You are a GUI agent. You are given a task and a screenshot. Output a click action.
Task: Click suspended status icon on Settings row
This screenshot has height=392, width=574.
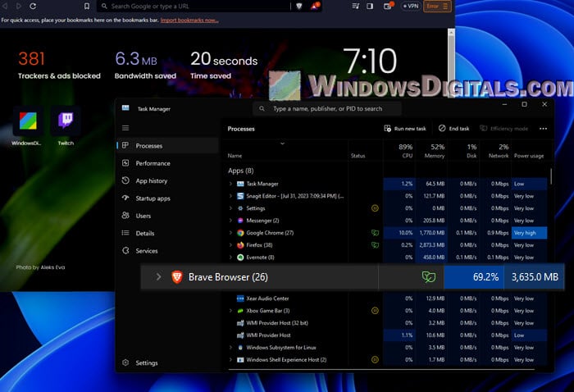[375, 208]
